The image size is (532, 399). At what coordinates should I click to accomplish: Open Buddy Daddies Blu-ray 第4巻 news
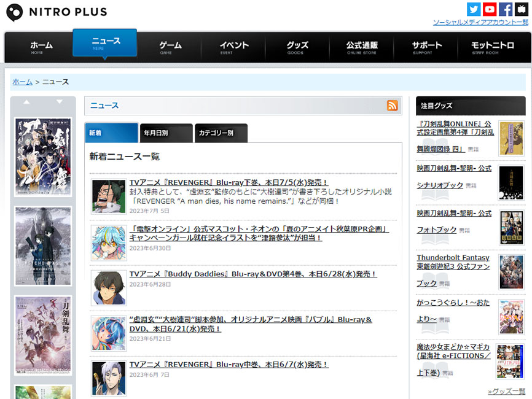coord(253,274)
